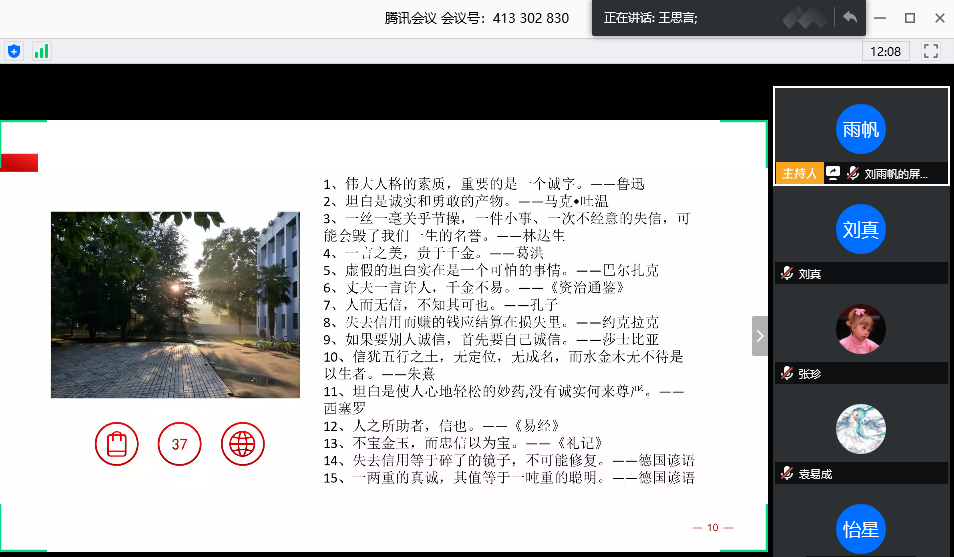Check the green network signal icon
The height and width of the screenshot is (557, 954).
41,50
